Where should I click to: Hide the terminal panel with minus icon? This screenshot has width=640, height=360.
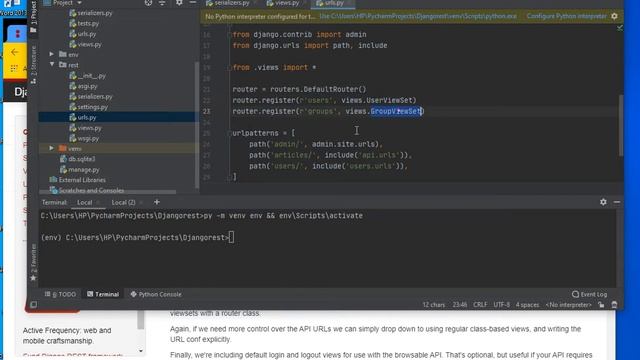pos(617,202)
